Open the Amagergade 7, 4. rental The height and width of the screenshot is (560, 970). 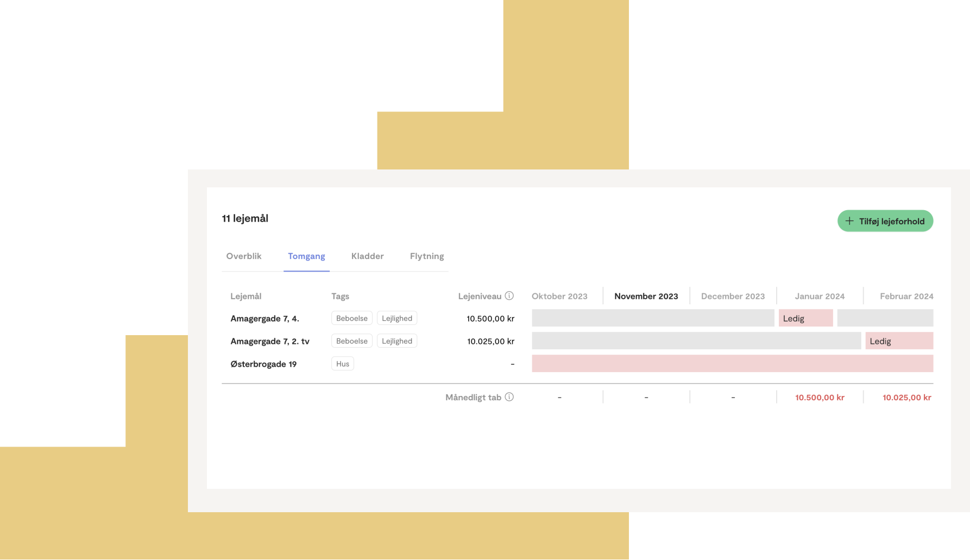pyautogui.click(x=264, y=319)
